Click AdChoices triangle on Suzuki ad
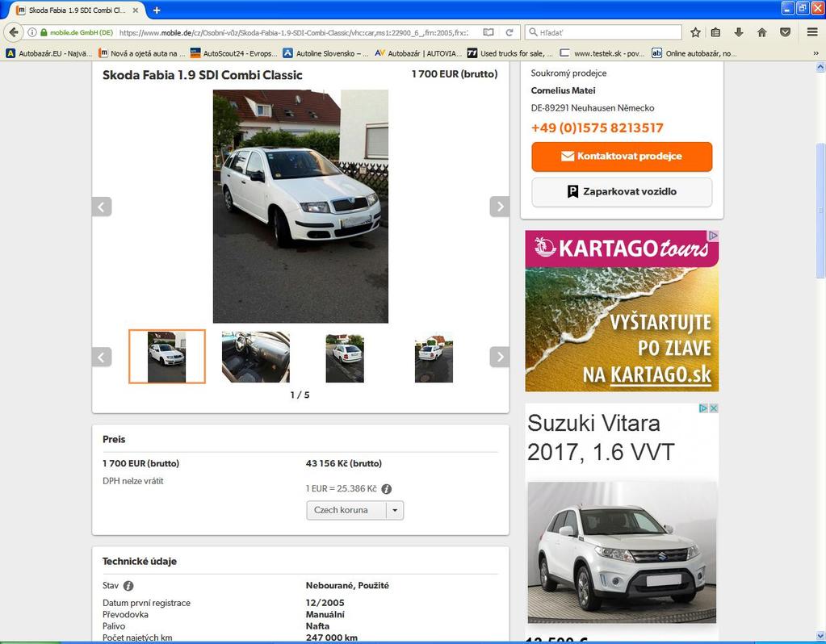Viewport: 826px width, 644px height. pos(703,408)
